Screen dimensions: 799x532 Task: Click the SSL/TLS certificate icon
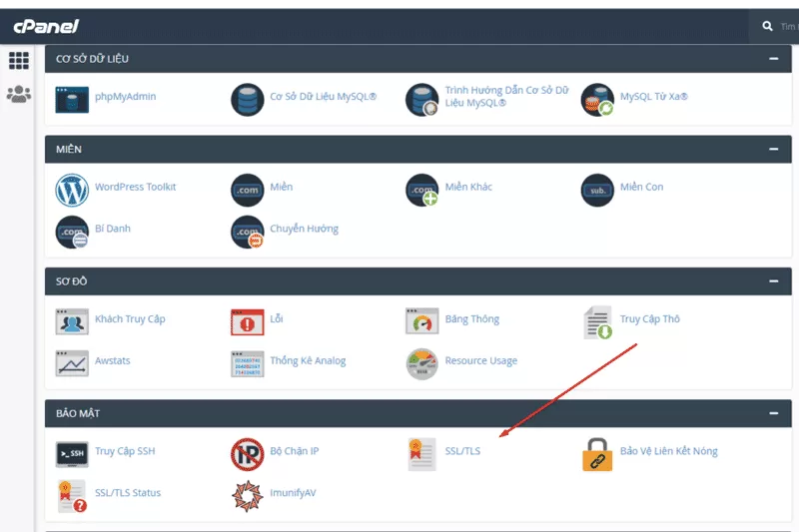tap(421, 454)
